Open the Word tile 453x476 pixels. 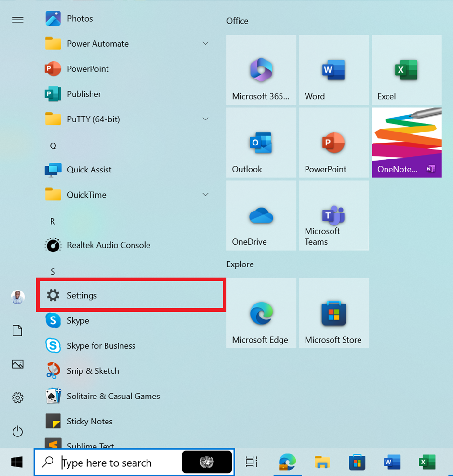pos(334,70)
